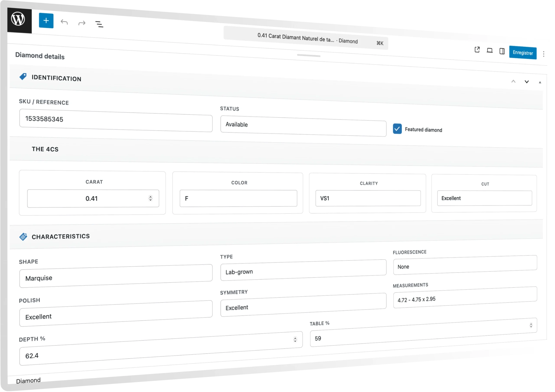The width and height of the screenshot is (555, 392).
Task: Click the redo arrow icon
Action: [x=82, y=23]
